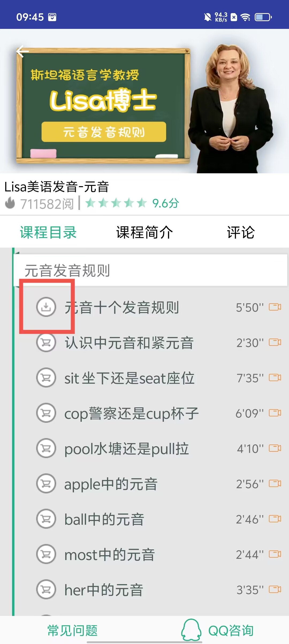Tap cart icon beside her中的元音
This screenshot has width=289, height=644.
[46, 589]
